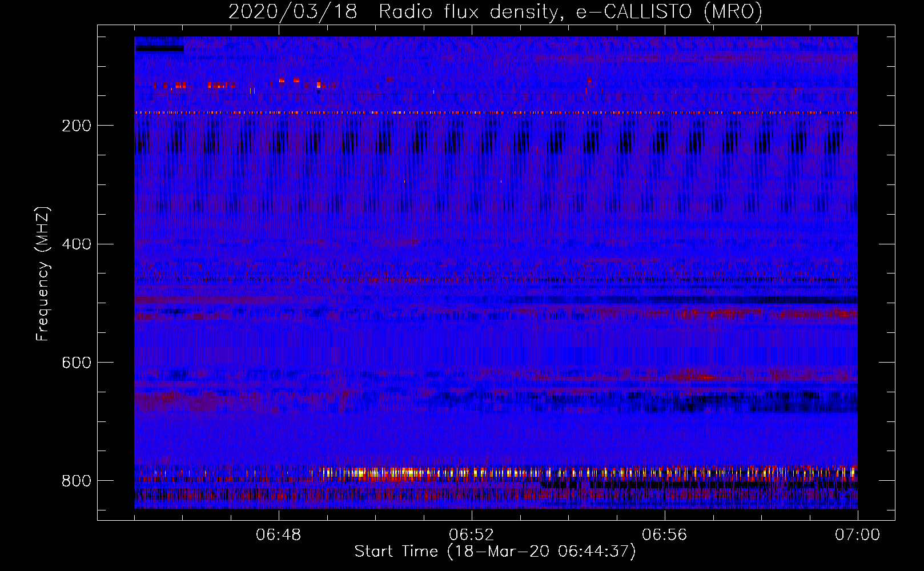Click the dotted orange line just above 200 MHz
The width and height of the screenshot is (924, 571).
pyautogui.click(x=496, y=112)
